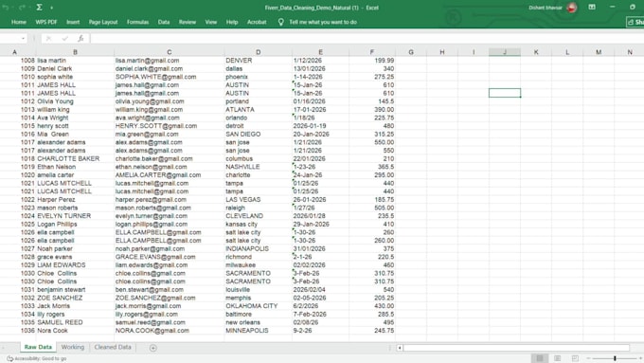Image resolution: width=644 pixels, height=363 pixels.
Task: Click the zoom slider handle
Action: [615, 358]
